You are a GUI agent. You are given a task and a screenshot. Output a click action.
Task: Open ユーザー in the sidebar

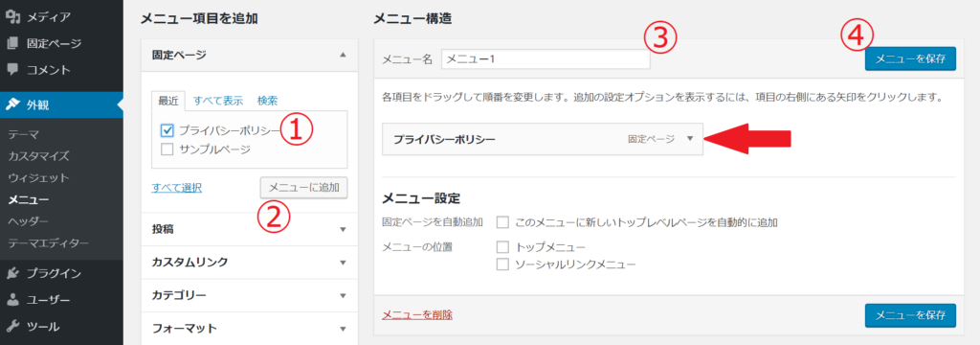pos(48,299)
